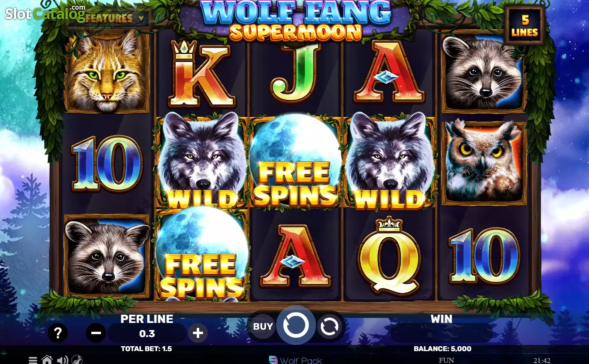Click the BUY feature button
Screen dimensions: 589x364
263,327
